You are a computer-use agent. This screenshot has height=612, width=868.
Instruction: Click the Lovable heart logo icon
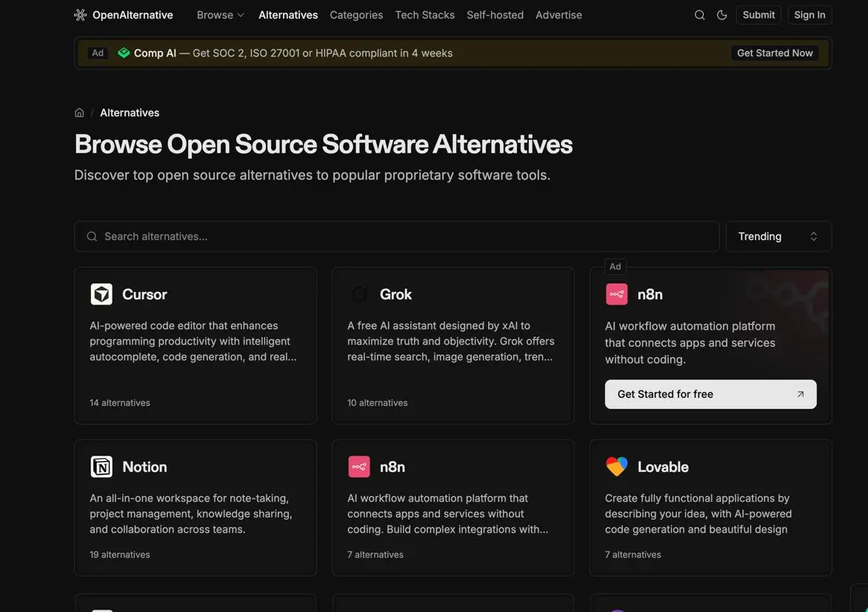point(616,466)
